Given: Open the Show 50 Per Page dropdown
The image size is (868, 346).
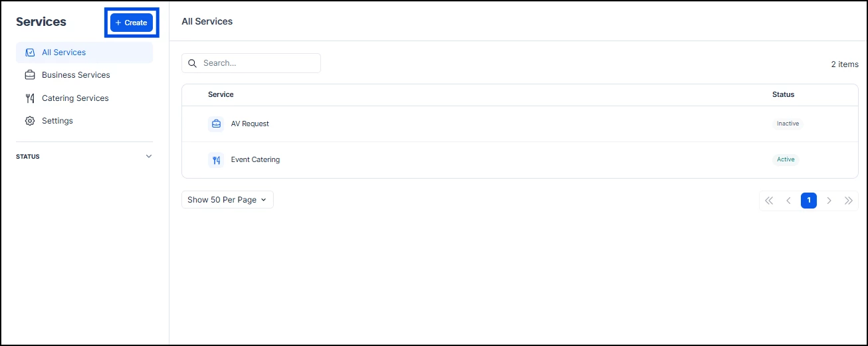Looking at the screenshot, I should (227, 200).
